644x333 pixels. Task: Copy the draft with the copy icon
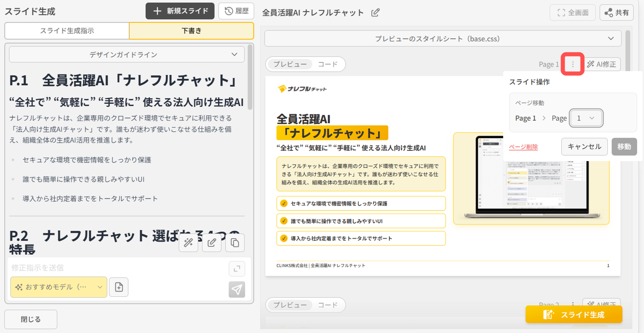pyautogui.click(x=235, y=243)
